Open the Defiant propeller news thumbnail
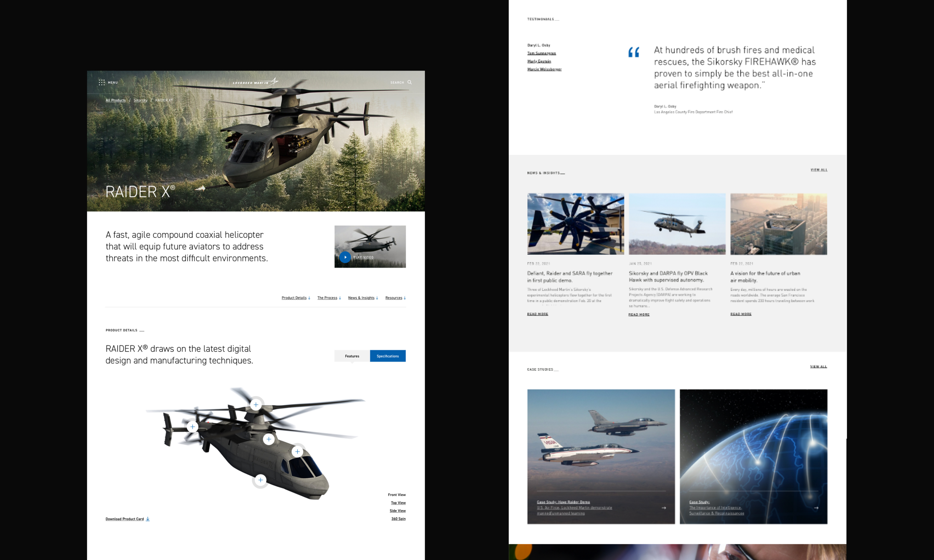 [x=575, y=224]
